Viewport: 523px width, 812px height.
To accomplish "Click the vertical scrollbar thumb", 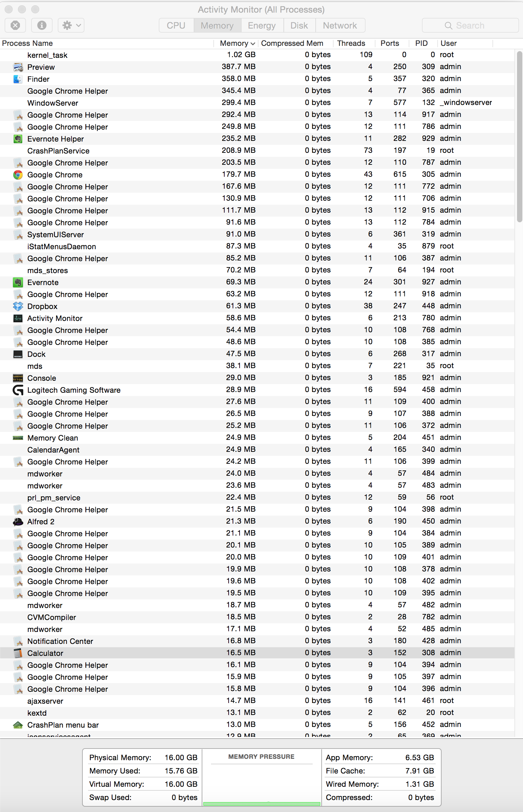I will pos(519,137).
